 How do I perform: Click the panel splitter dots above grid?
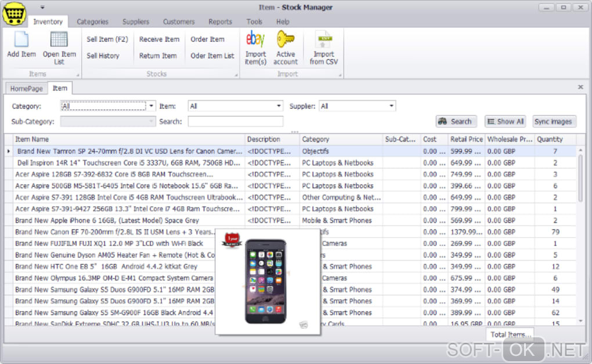[295, 132]
